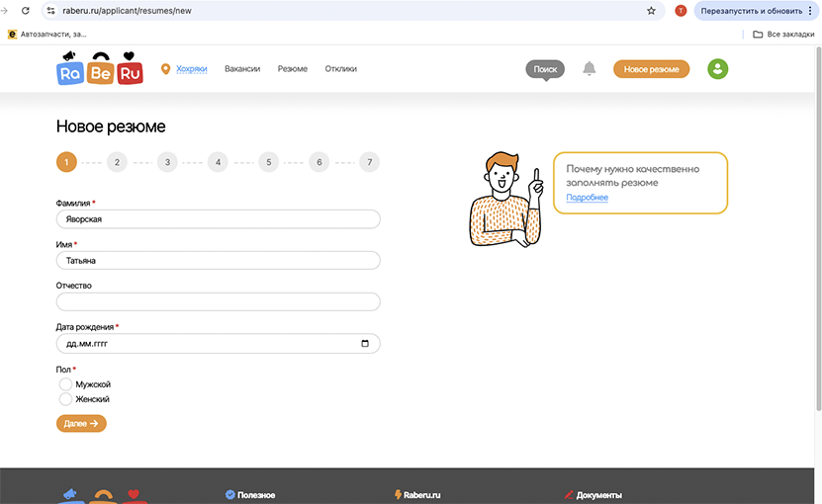
Task: Select the Мужской gender radio button
Action: coord(66,383)
